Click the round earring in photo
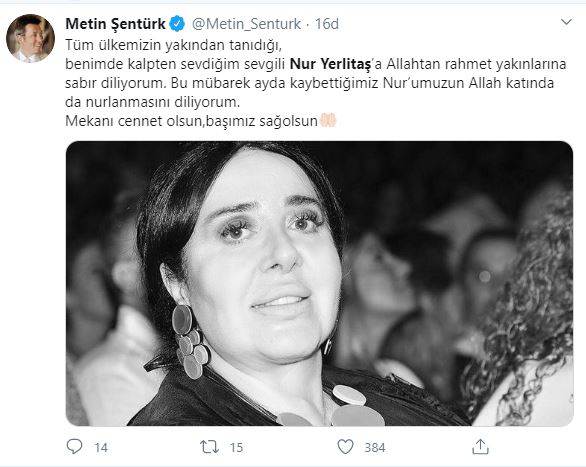Image resolution: width=586 pixels, height=467 pixels. (191, 342)
